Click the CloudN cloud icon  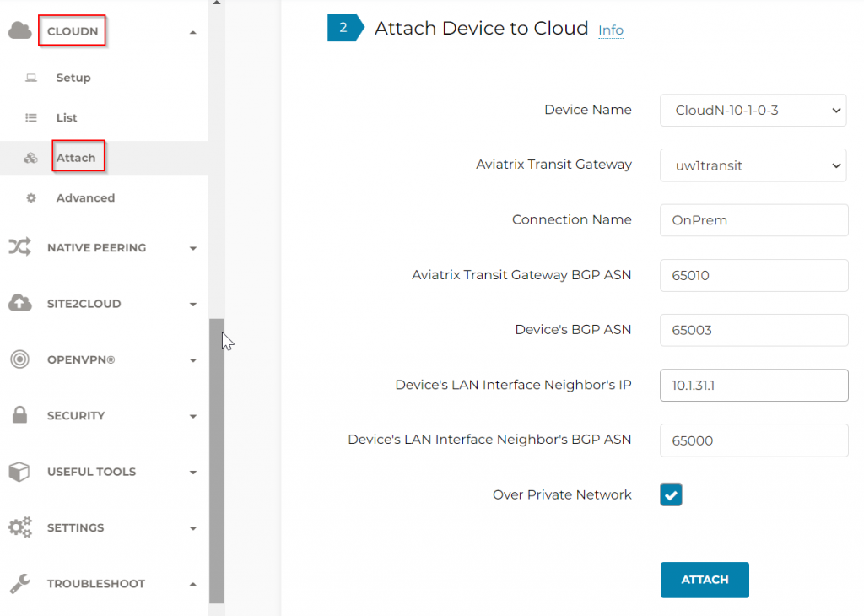20,31
